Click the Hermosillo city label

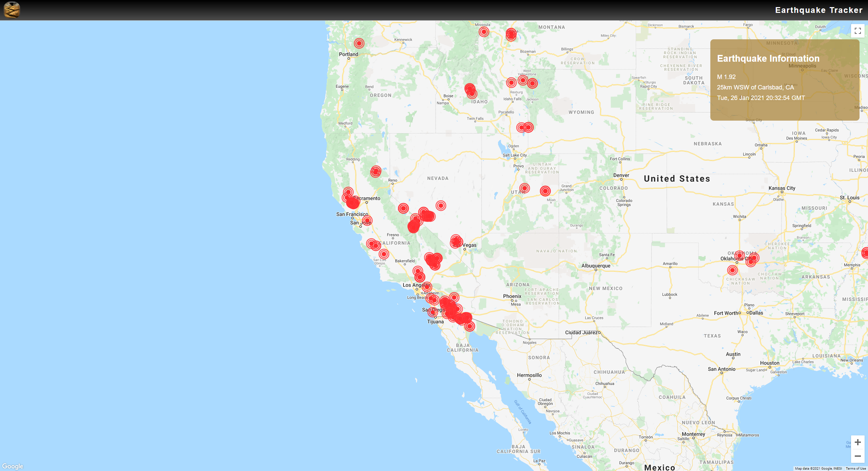[529, 375]
